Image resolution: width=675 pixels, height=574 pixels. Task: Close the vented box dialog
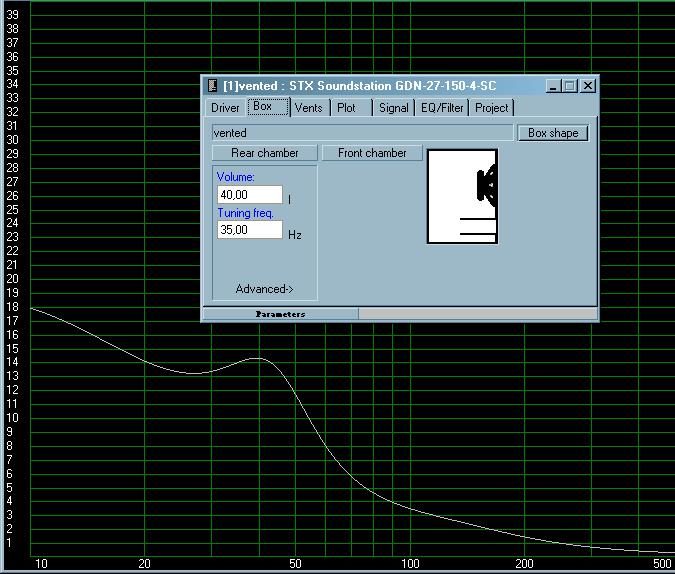[587, 86]
